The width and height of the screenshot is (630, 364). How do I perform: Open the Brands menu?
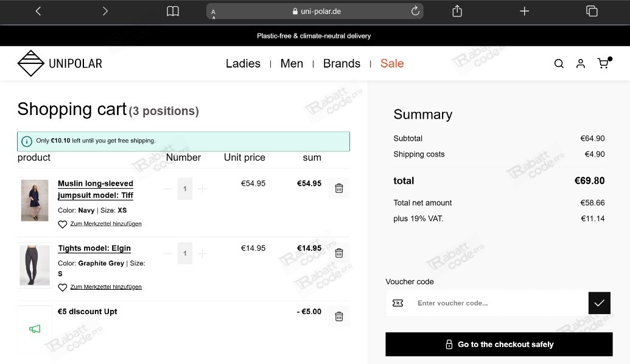[341, 63]
